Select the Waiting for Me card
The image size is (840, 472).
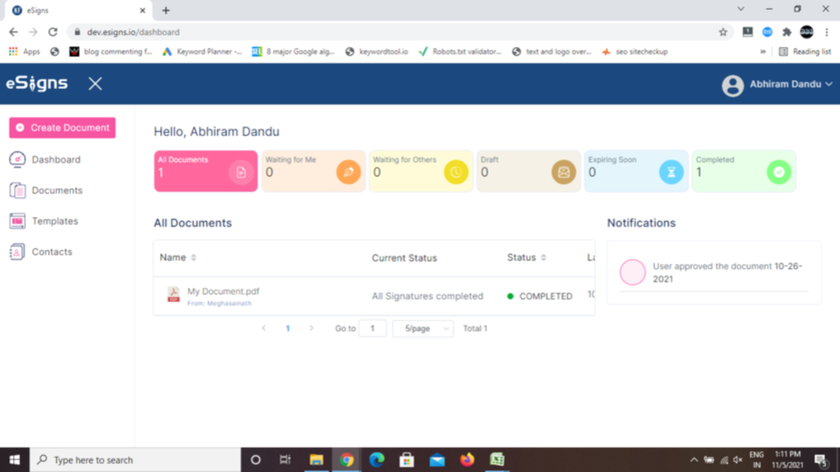313,171
